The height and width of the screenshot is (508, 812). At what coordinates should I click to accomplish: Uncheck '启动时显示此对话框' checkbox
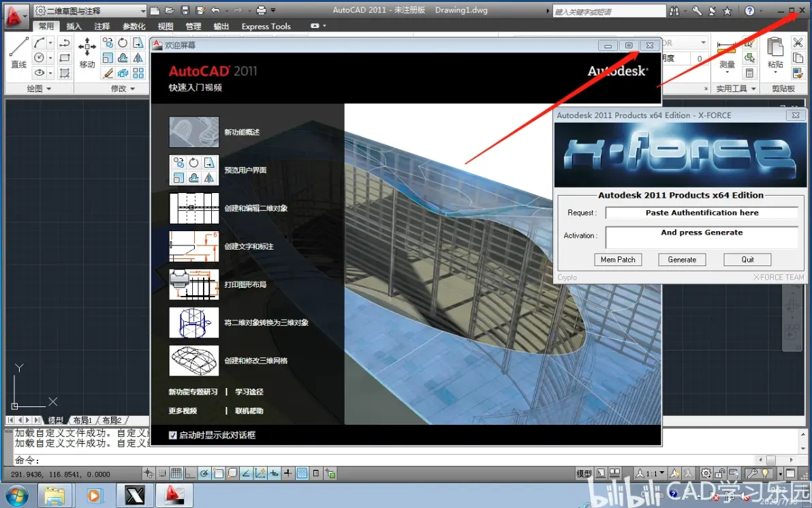tap(173, 435)
